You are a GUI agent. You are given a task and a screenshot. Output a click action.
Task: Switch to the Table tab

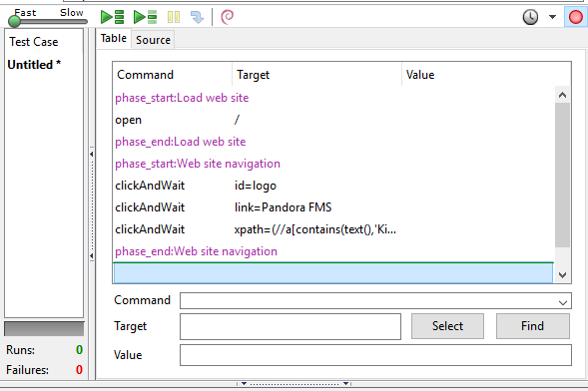tap(113, 38)
